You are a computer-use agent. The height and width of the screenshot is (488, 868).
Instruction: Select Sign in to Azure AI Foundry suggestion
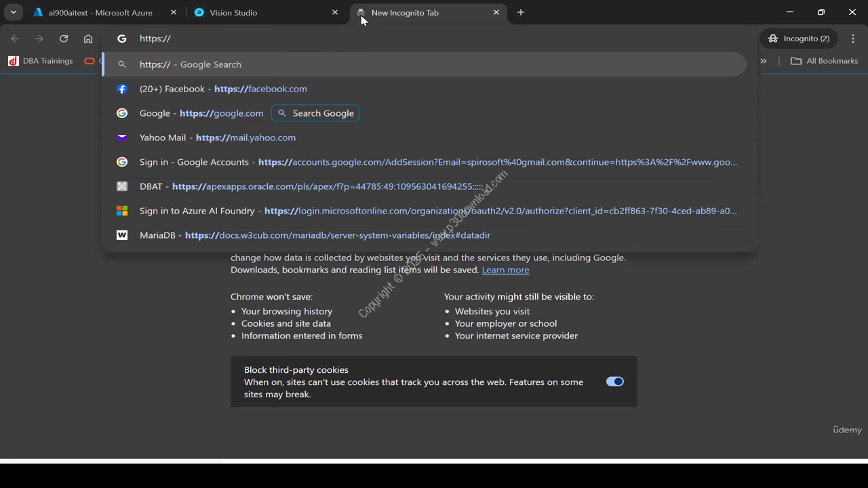click(425, 211)
